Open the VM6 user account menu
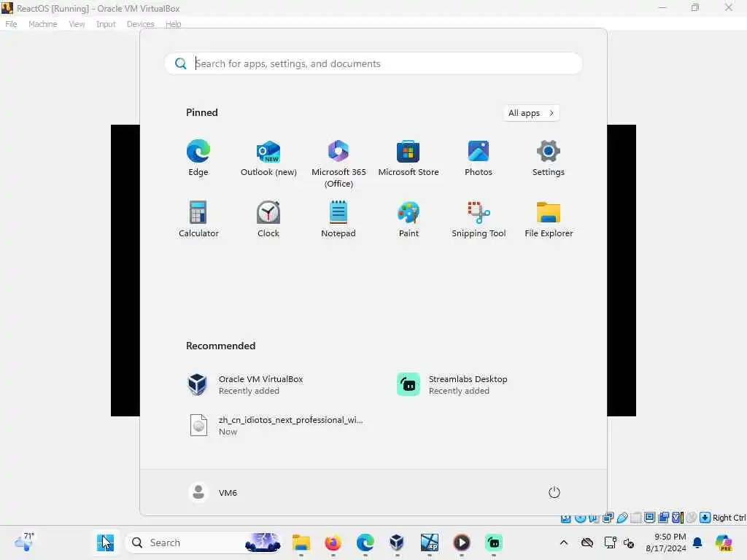Viewport: 747px width, 560px height. pos(213,492)
